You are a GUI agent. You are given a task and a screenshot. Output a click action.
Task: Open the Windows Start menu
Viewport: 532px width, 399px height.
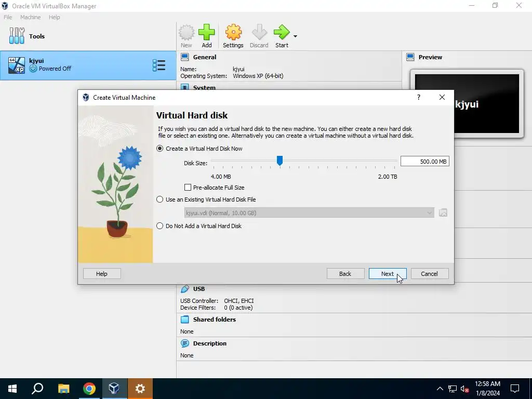(x=12, y=389)
